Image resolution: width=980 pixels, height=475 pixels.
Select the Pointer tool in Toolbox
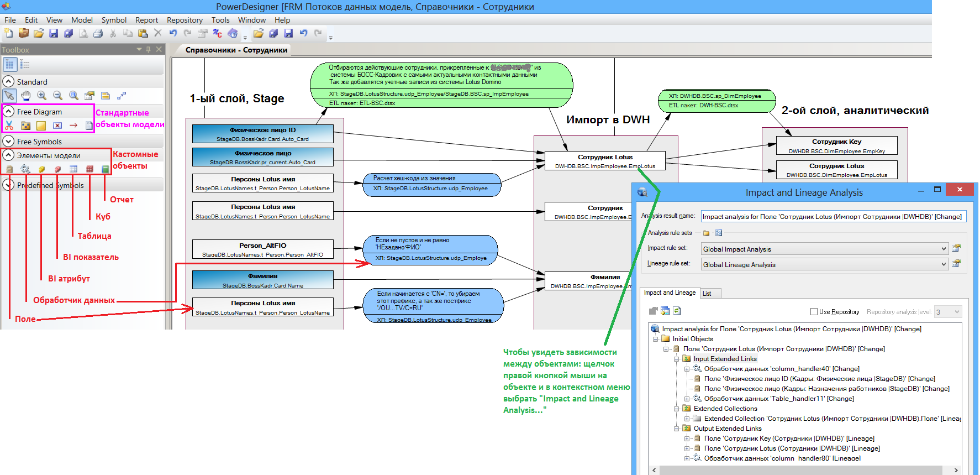pyautogui.click(x=9, y=96)
